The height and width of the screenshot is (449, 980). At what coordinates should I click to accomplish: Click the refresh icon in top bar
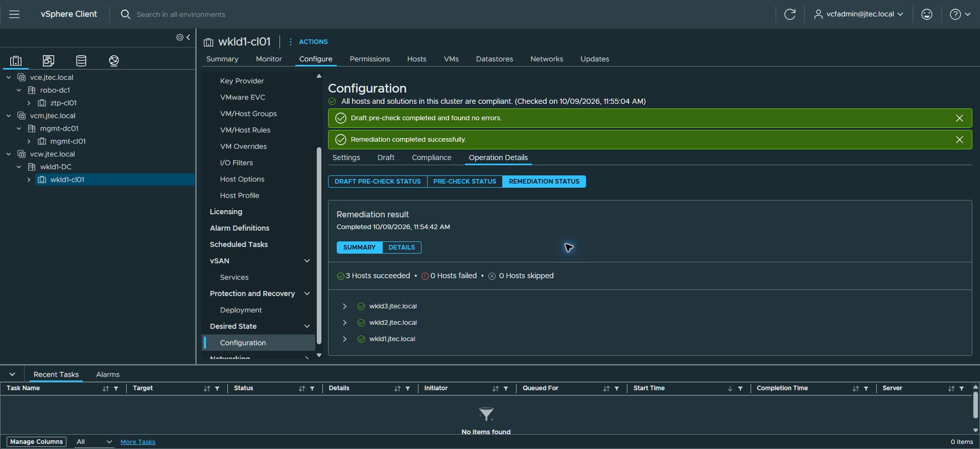pos(789,14)
